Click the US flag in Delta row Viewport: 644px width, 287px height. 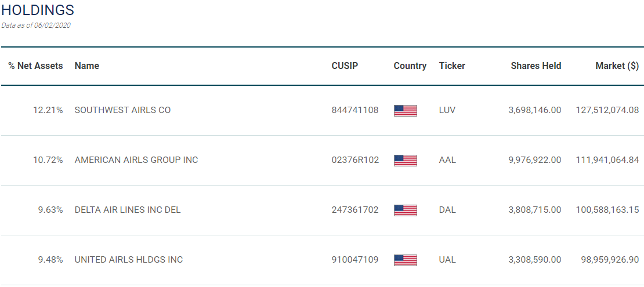point(405,210)
